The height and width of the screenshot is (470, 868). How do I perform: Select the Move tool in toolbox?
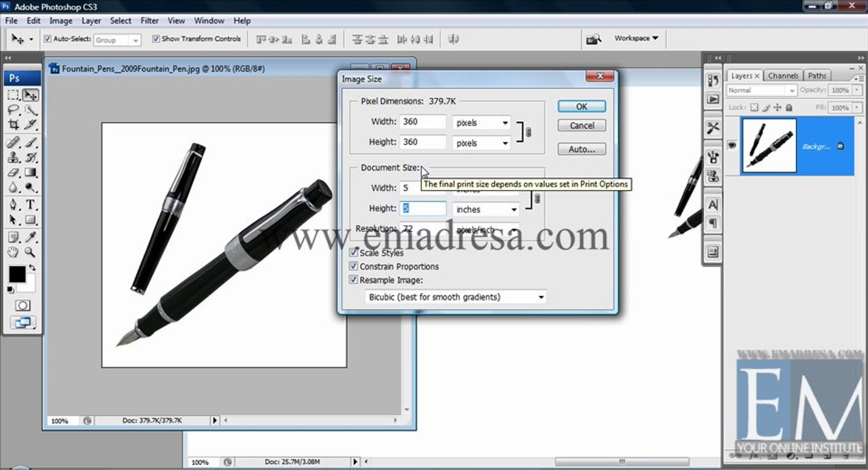pyautogui.click(x=31, y=95)
